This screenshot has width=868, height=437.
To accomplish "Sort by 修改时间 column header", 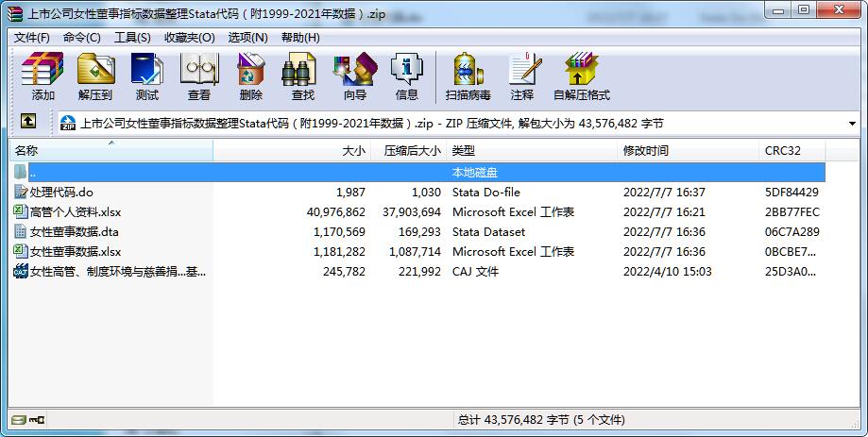I will tap(689, 150).
